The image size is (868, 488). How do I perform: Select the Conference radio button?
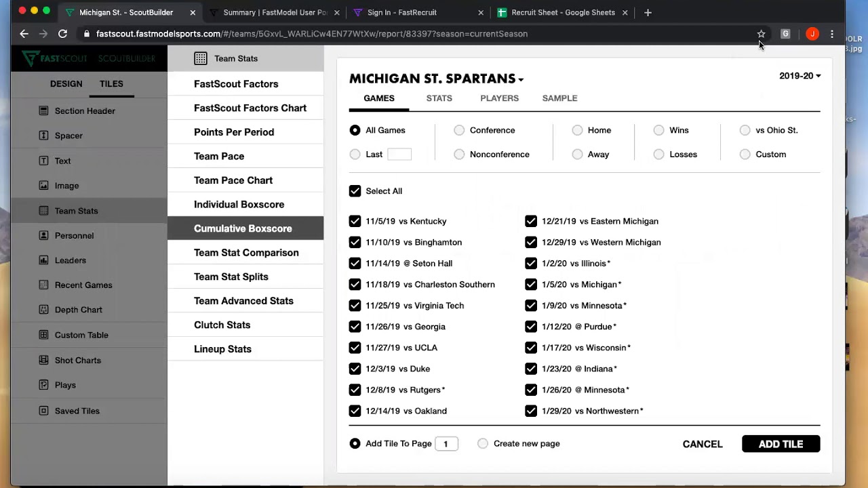click(x=459, y=130)
